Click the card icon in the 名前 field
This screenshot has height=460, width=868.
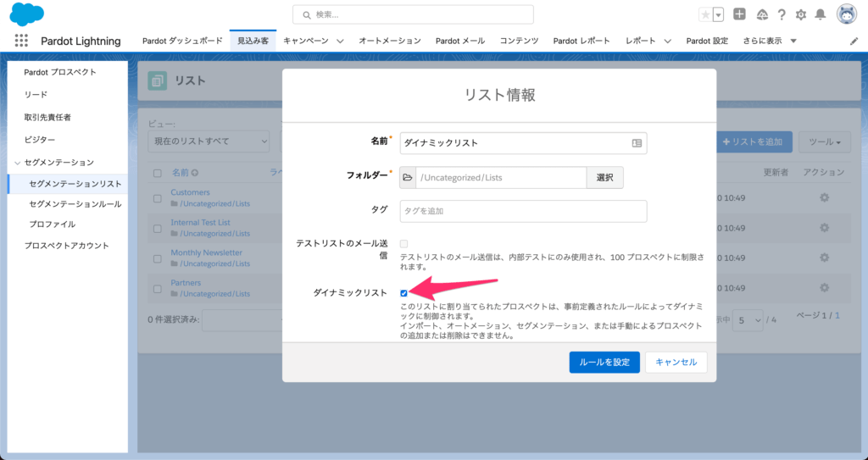pos(637,143)
